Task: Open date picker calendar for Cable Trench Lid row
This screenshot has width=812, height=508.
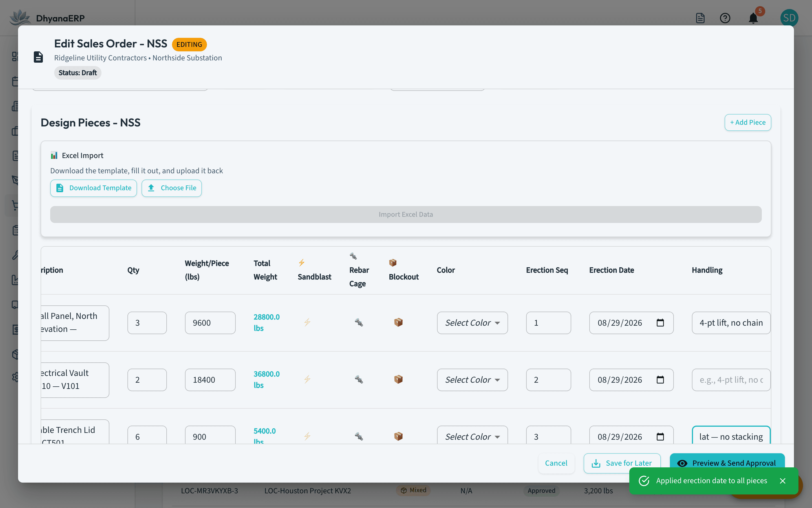Action: coord(660,436)
